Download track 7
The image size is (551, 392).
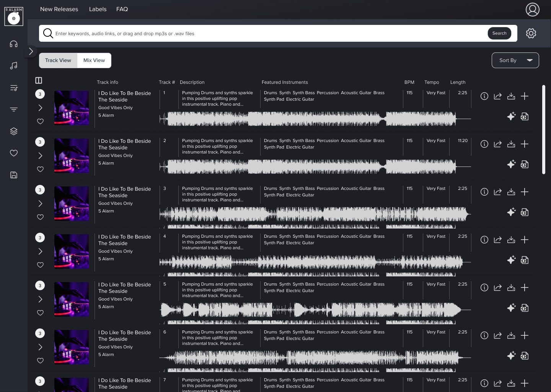point(511,383)
